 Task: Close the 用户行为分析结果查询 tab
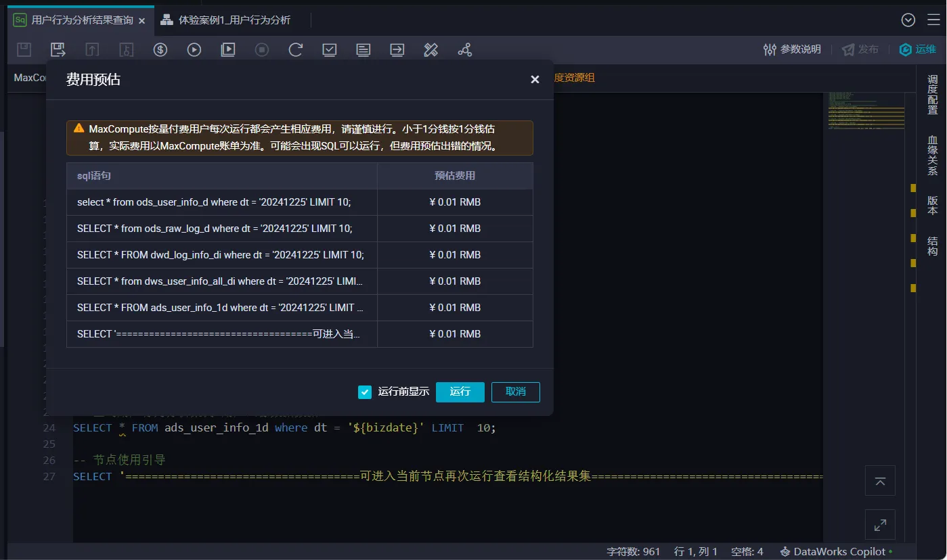click(142, 21)
